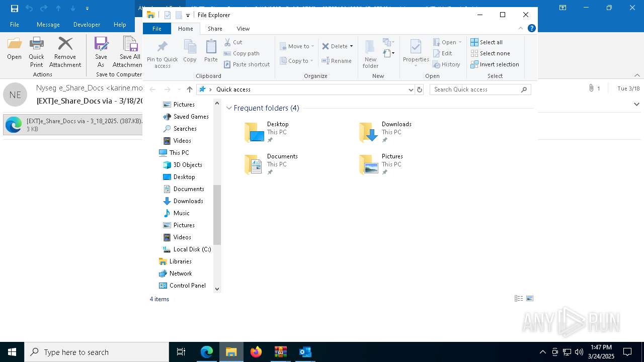Select the [EXT]e_Share_Docs email attachment

point(73,125)
